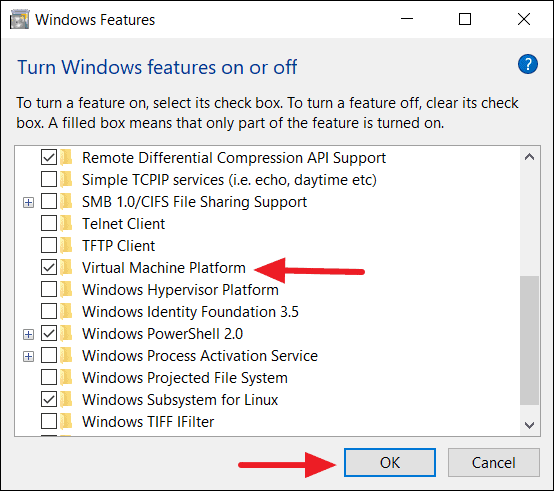Image resolution: width=554 pixels, height=491 pixels.
Task: Expand SMB 1.0/CIFS File Sharing Support
Action: click(28, 202)
